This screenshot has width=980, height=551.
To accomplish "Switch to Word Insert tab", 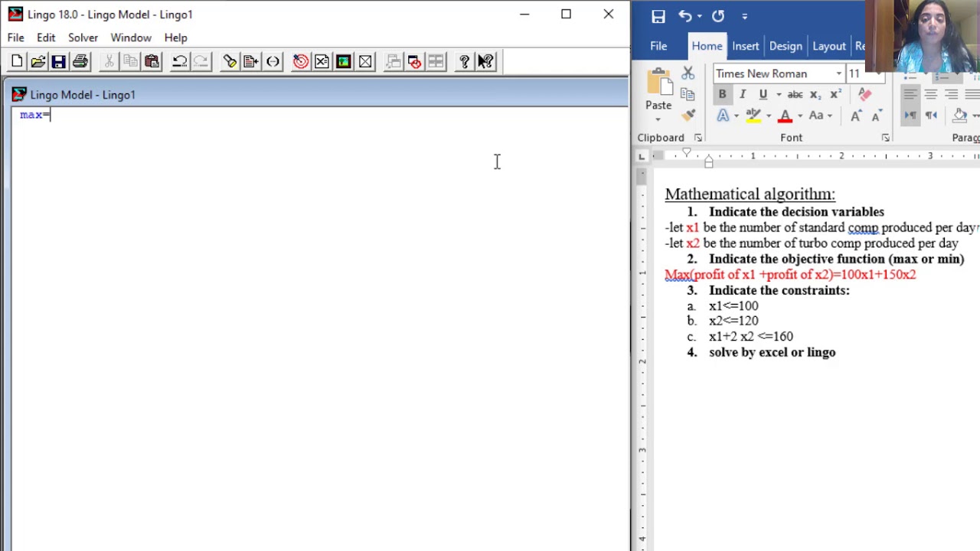I will coord(745,46).
